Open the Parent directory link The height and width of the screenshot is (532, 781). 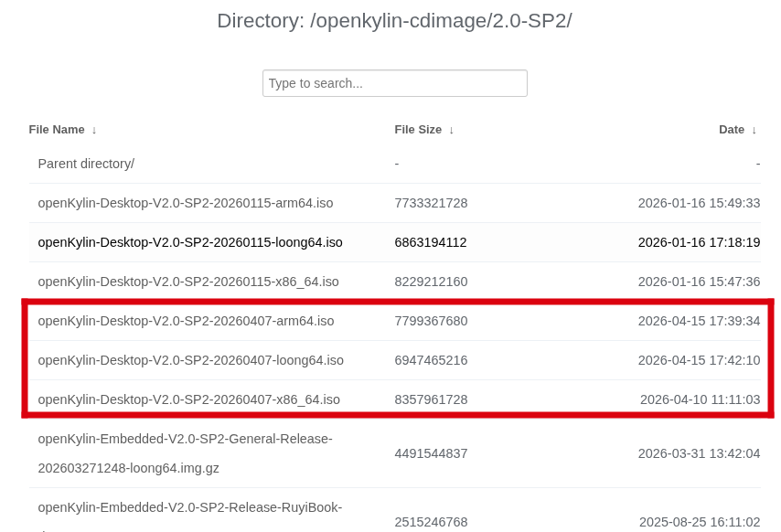coord(86,164)
